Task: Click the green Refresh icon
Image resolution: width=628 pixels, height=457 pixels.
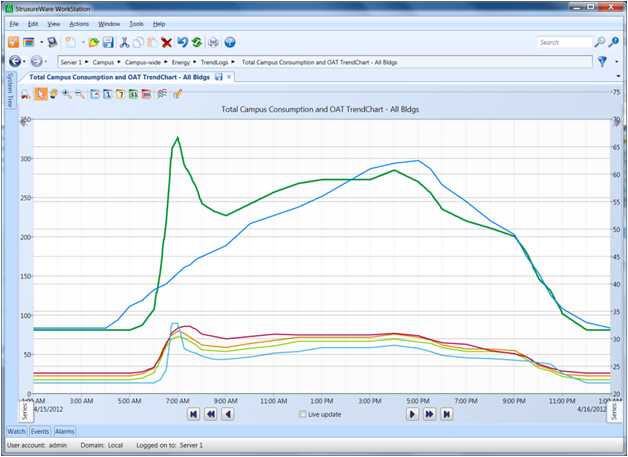Action: [196, 42]
